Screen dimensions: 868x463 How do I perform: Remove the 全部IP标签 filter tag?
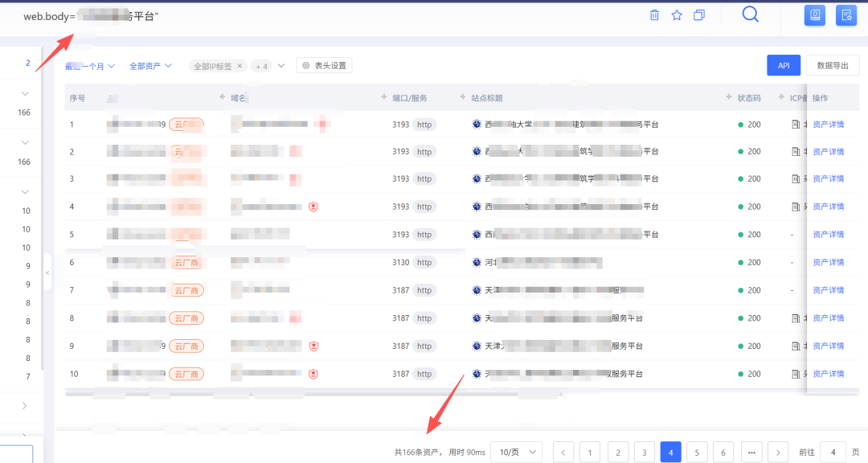[x=240, y=66]
